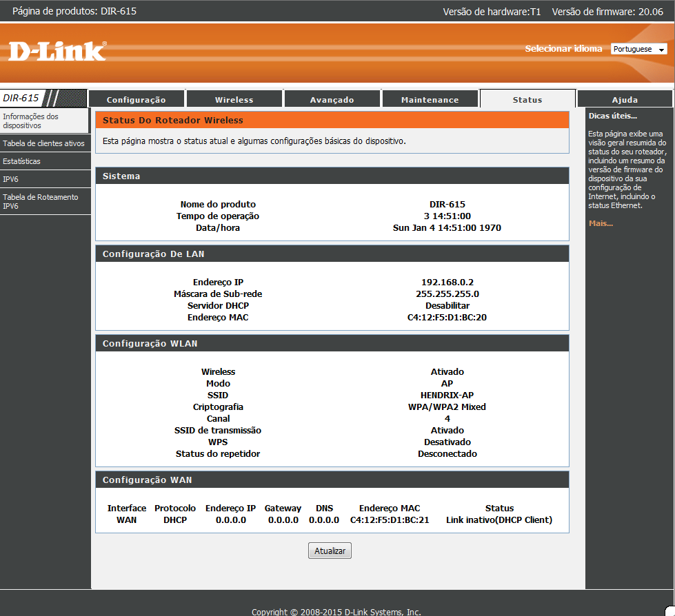Select the Status tab
Screen dimensions: 675x616
coord(527,99)
